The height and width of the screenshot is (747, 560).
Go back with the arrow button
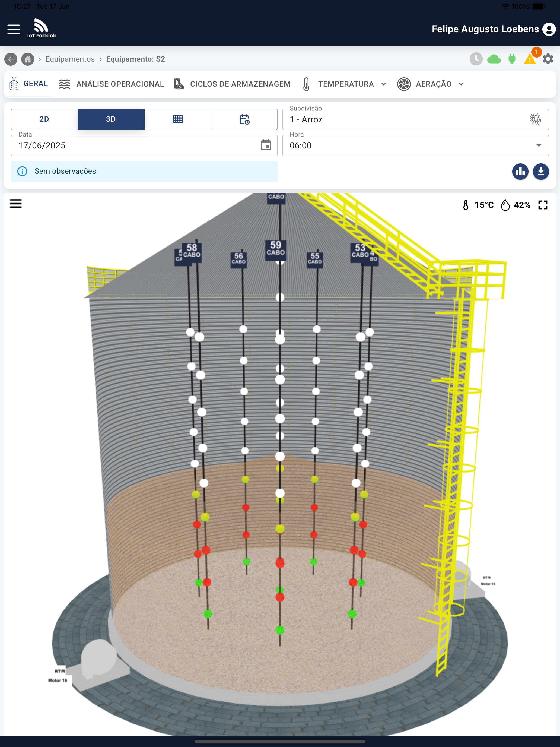point(11,59)
